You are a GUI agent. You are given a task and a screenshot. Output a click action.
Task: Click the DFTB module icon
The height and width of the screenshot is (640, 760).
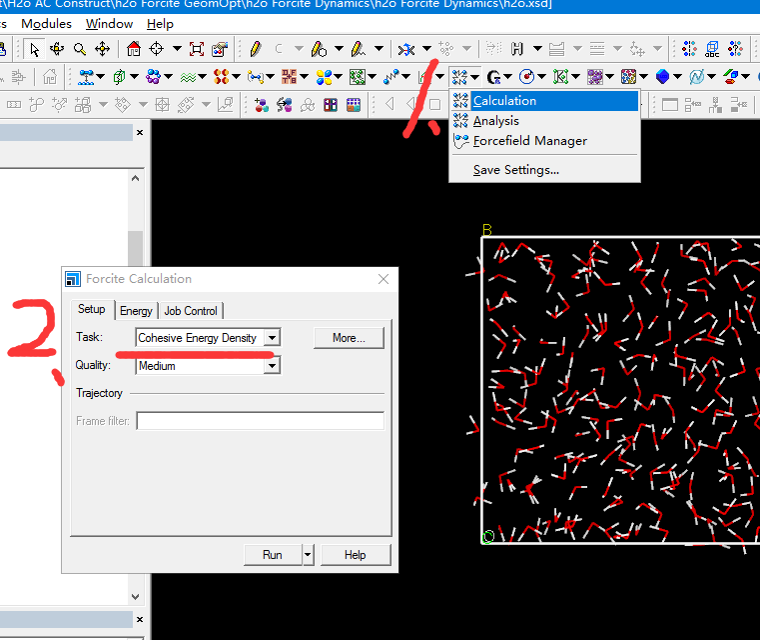click(289, 77)
